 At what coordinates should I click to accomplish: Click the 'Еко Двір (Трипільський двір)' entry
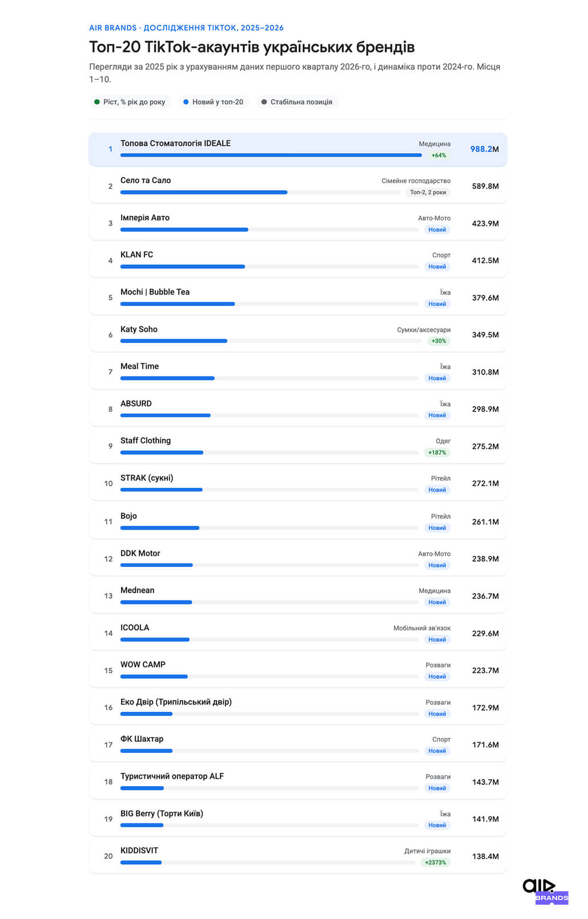coord(298,708)
